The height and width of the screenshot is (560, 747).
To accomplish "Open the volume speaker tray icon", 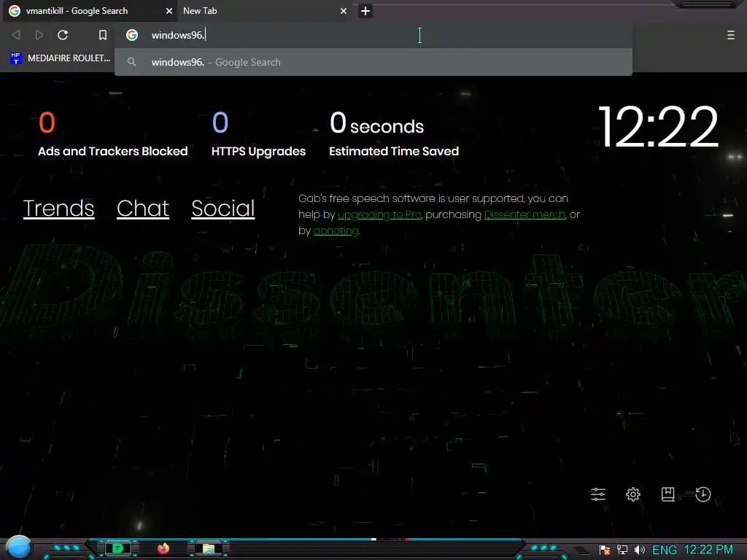I will click(x=639, y=550).
